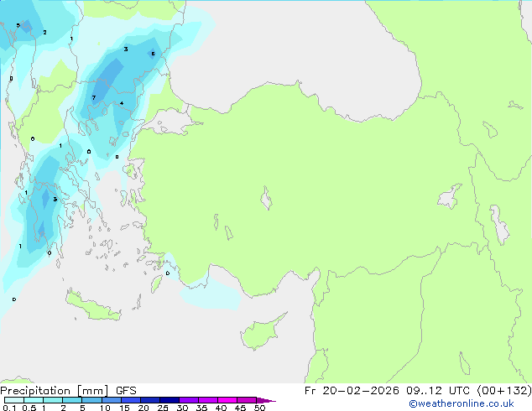The height and width of the screenshot is (411, 532).
Task: Click the '4' precipitation value on the map
Action: click(122, 103)
